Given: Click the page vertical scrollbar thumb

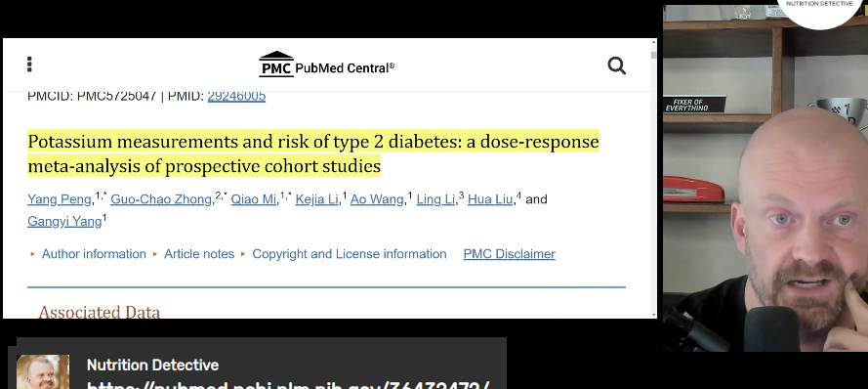Looking at the screenshot, I should coord(654,55).
